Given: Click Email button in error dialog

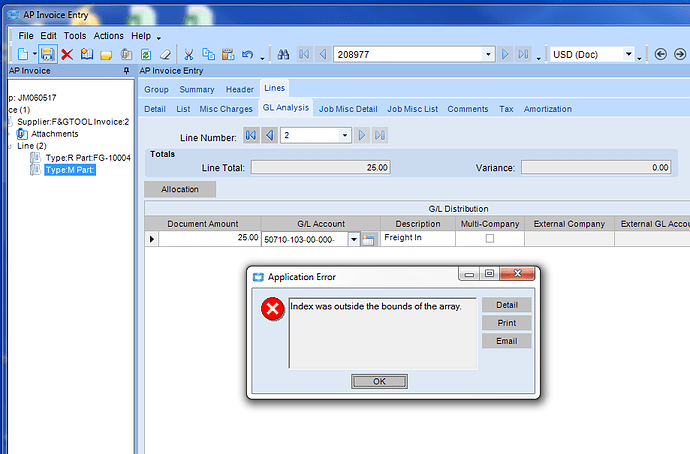Looking at the screenshot, I should 506,341.
